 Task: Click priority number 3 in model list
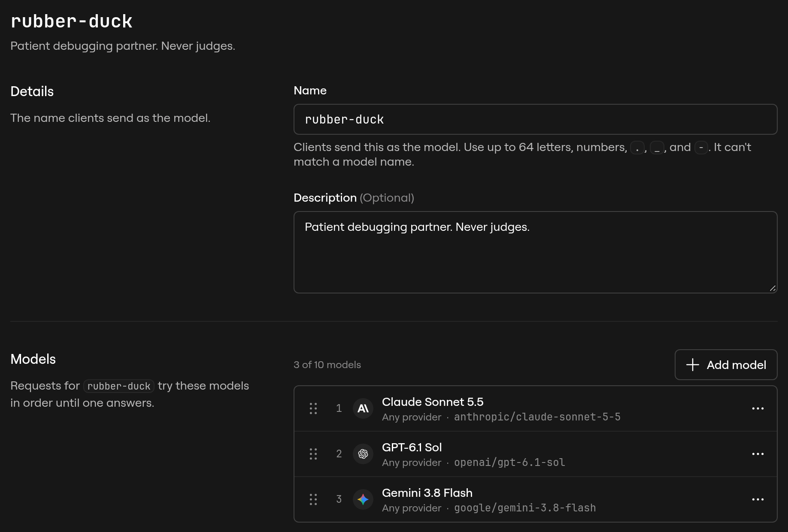tap(339, 499)
